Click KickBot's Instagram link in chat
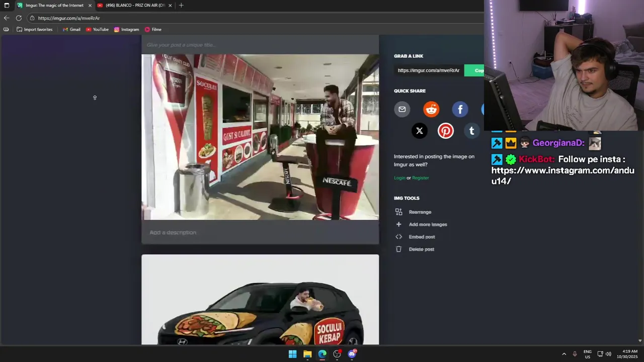 pyautogui.click(x=563, y=175)
